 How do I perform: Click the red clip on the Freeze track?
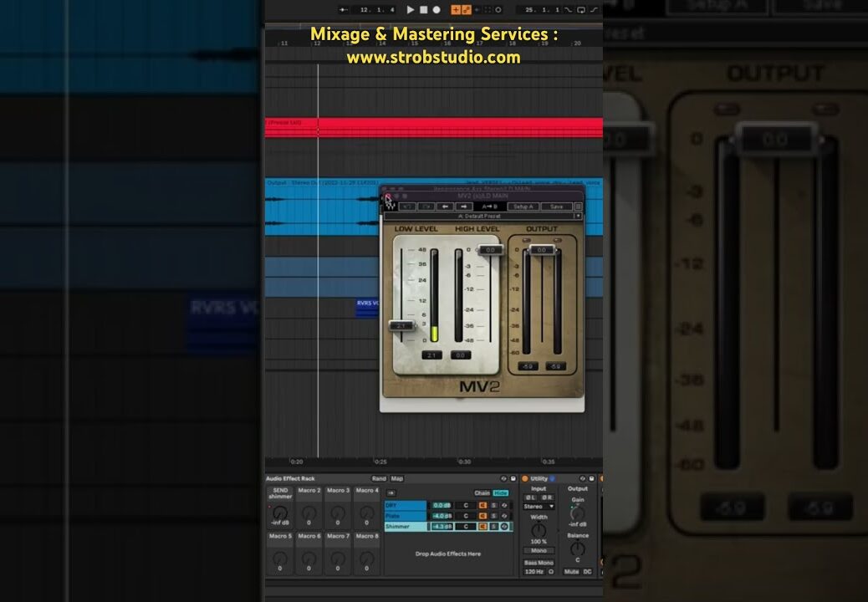coord(434,127)
